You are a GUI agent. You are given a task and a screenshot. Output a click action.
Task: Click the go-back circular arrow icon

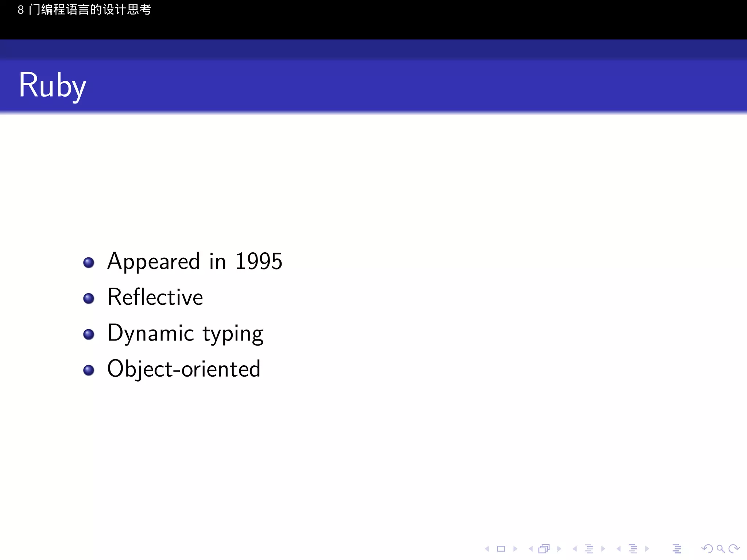pos(707,549)
